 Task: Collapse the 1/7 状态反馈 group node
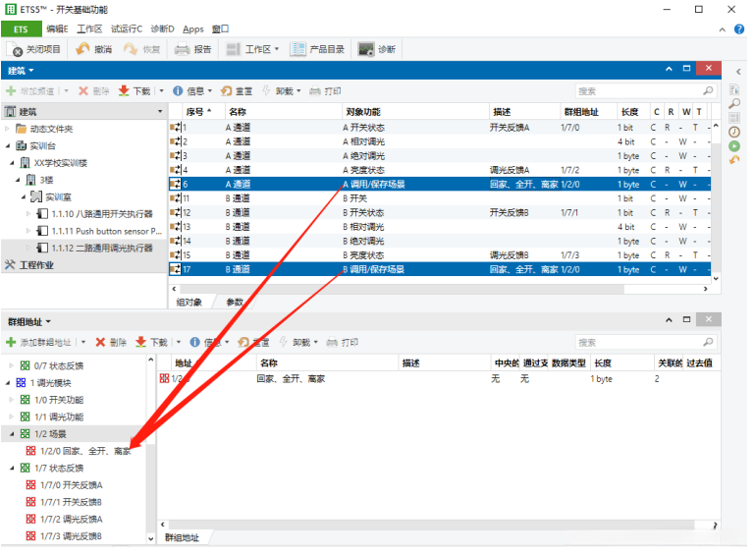point(12,468)
